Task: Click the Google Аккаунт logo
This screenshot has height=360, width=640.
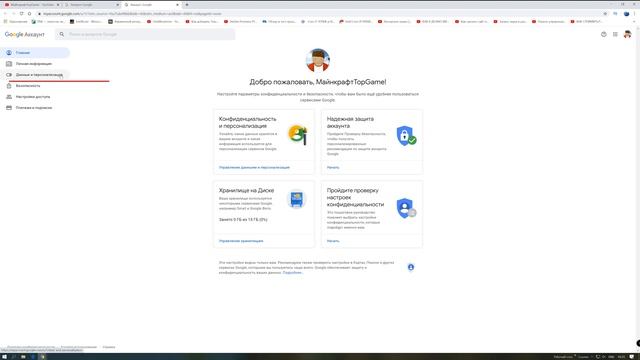Action: coord(24,34)
